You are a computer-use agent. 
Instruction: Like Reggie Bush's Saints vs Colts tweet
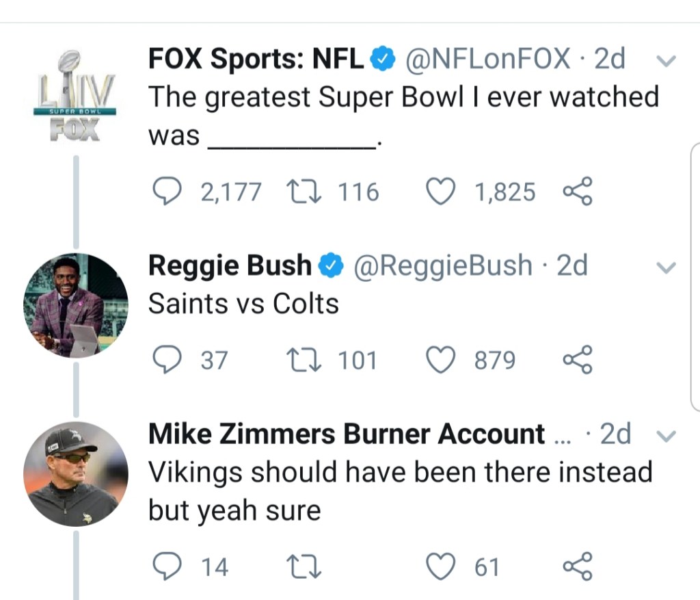coord(441,361)
